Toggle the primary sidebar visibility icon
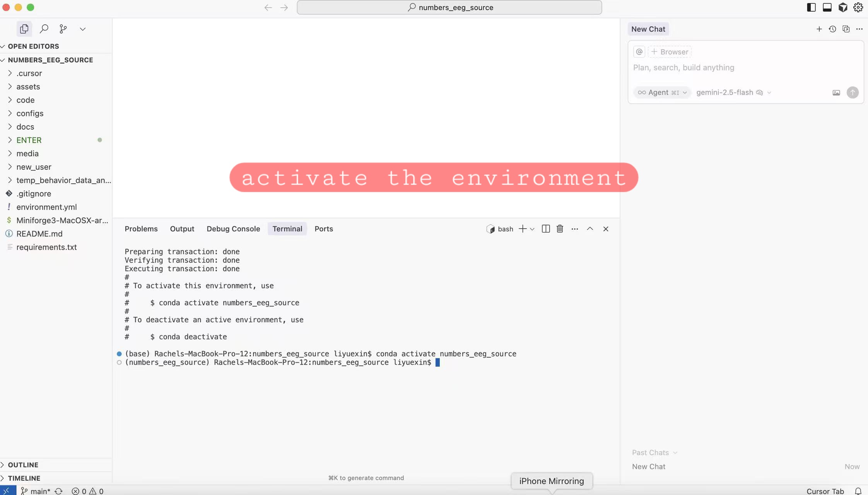Image resolution: width=868 pixels, height=495 pixels. tap(812, 7)
